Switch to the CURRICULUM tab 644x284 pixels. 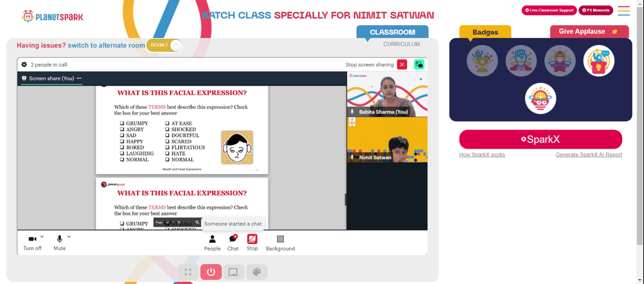click(402, 44)
